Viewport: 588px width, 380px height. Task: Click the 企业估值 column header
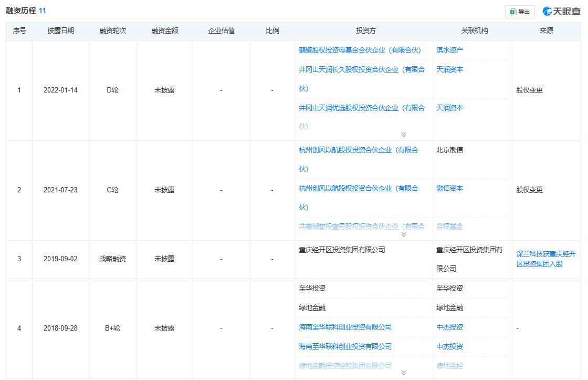[x=221, y=31]
